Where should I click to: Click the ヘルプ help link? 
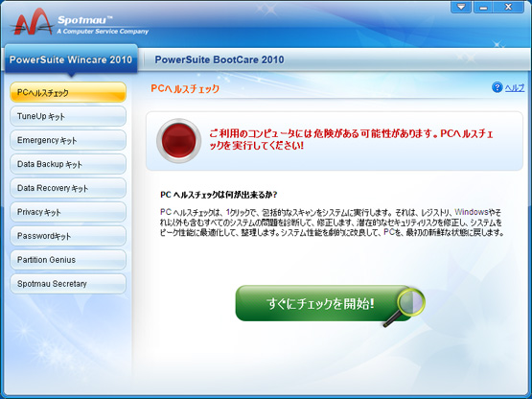515,88
